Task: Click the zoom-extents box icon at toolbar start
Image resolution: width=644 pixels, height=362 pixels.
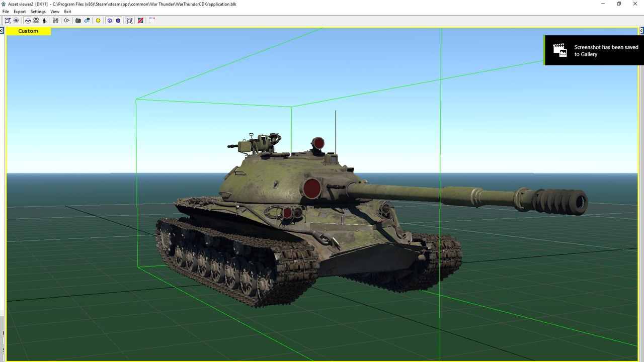Action: [x=8, y=21]
